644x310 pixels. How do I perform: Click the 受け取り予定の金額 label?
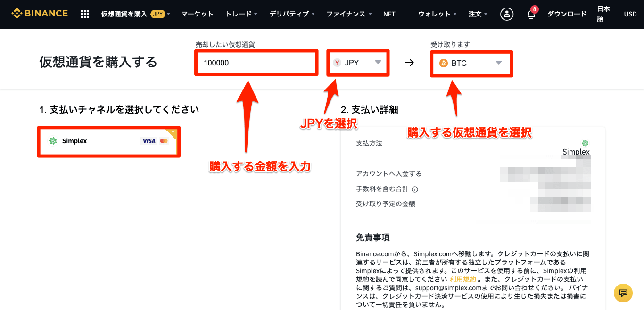click(386, 204)
